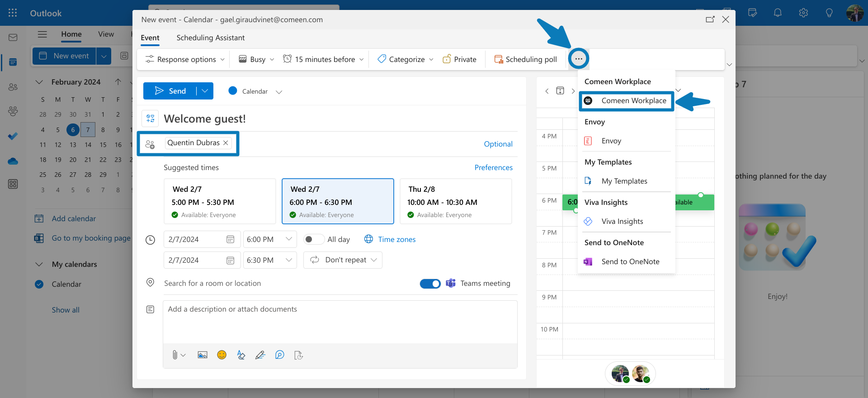The width and height of the screenshot is (868, 398).
Task: Uncheck Calendar under My calendars
Action: pos(39,284)
